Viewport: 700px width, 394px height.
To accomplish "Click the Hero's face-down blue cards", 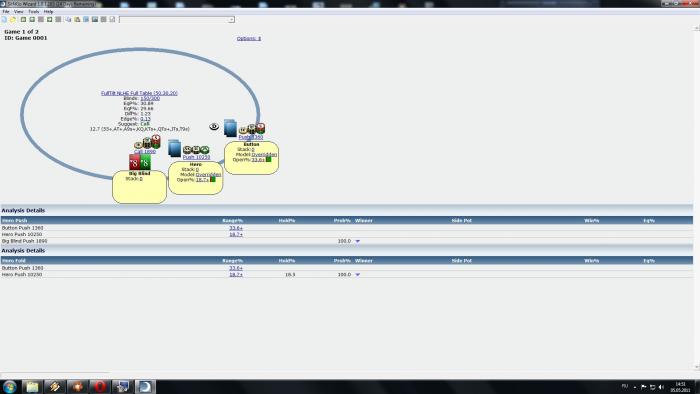I will pyautogui.click(x=174, y=148).
